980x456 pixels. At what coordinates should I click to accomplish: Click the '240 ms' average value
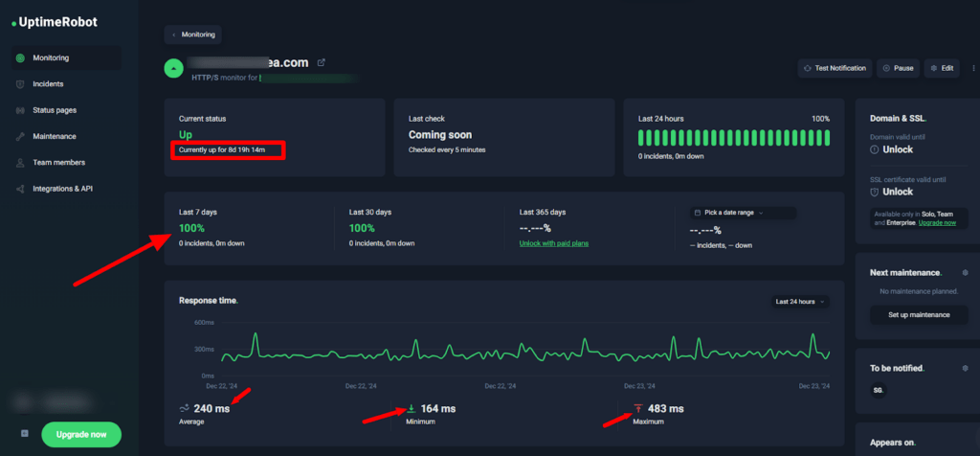(212, 409)
